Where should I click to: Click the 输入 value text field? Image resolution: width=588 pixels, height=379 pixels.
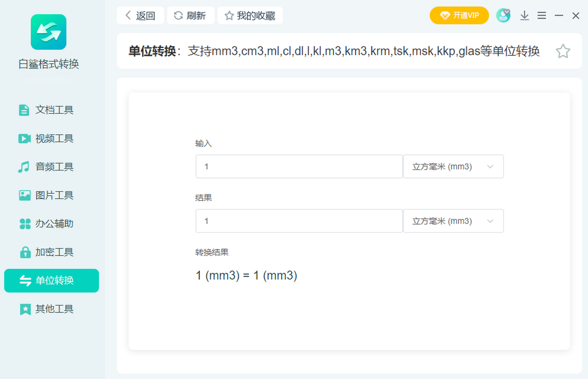pos(299,166)
